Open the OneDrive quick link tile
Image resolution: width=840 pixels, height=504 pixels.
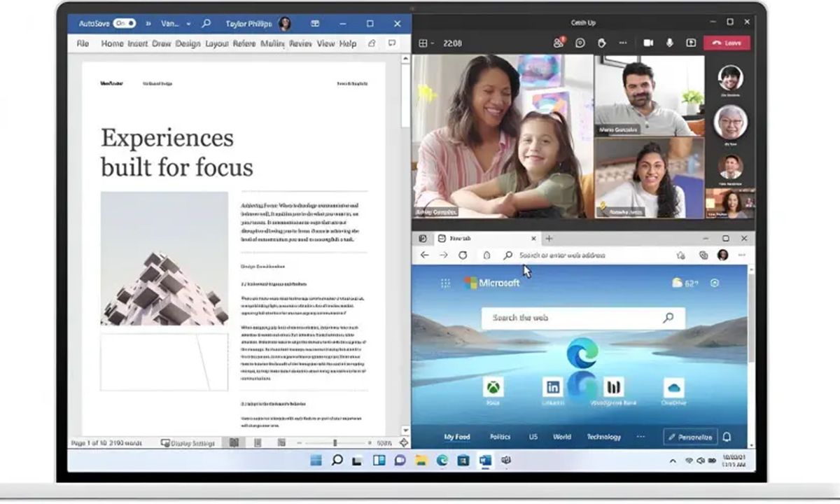click(673, 387)
